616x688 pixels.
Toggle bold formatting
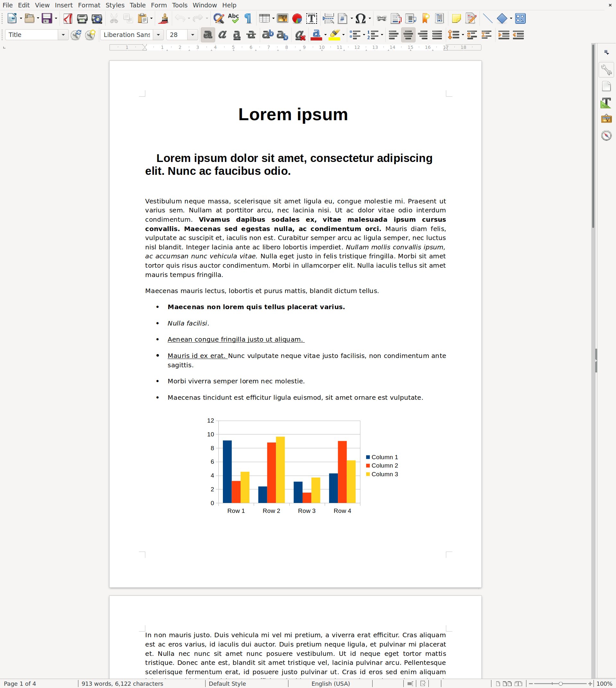(x=207, y=35)
